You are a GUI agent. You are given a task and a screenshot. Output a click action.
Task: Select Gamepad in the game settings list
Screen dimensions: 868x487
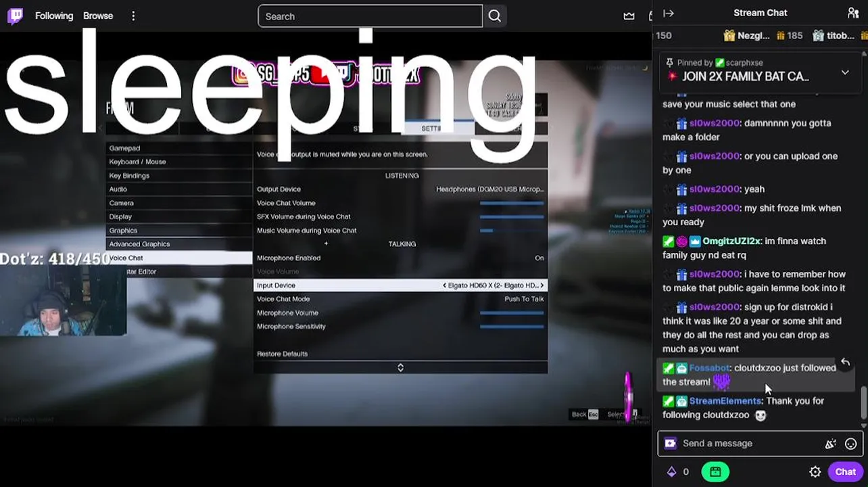click(x=179, y=148)
